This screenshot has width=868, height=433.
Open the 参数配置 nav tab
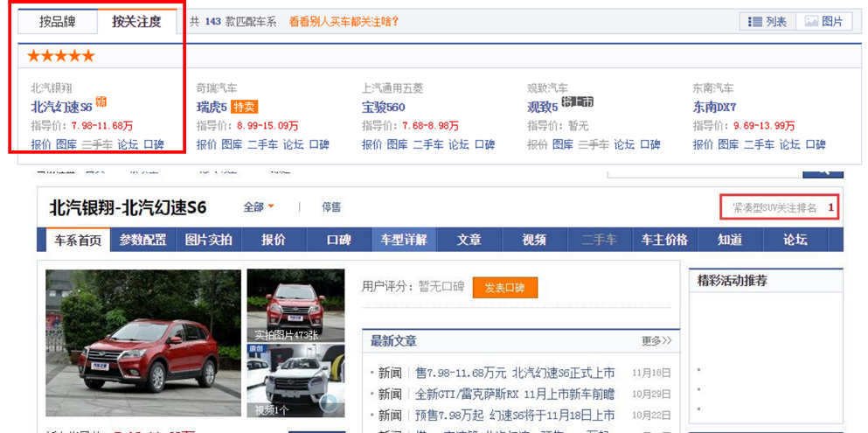[142, 240]
